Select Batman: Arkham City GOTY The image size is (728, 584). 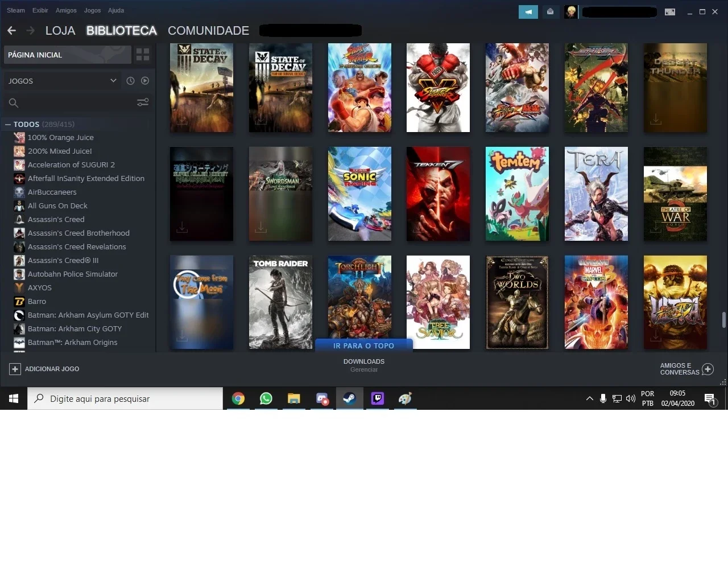tap(75, 328)
